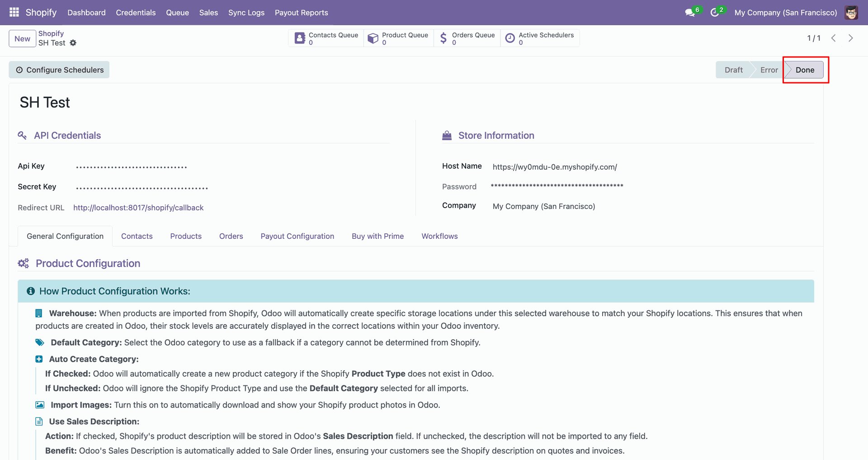Viewport: 868px width, 460px height.
Task: Open the Contacts Queue stat button
Action: point(326,38)
